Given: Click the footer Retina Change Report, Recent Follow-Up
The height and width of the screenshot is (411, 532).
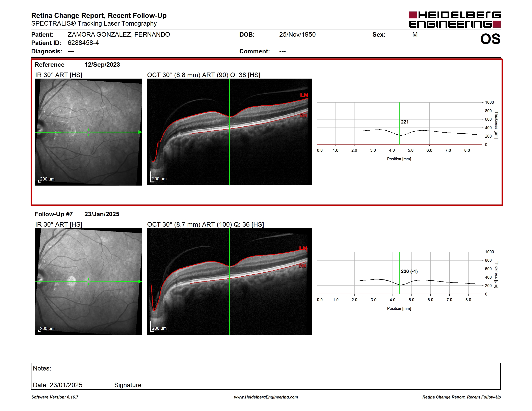Looking at the screenshot, I should point(461,397).
